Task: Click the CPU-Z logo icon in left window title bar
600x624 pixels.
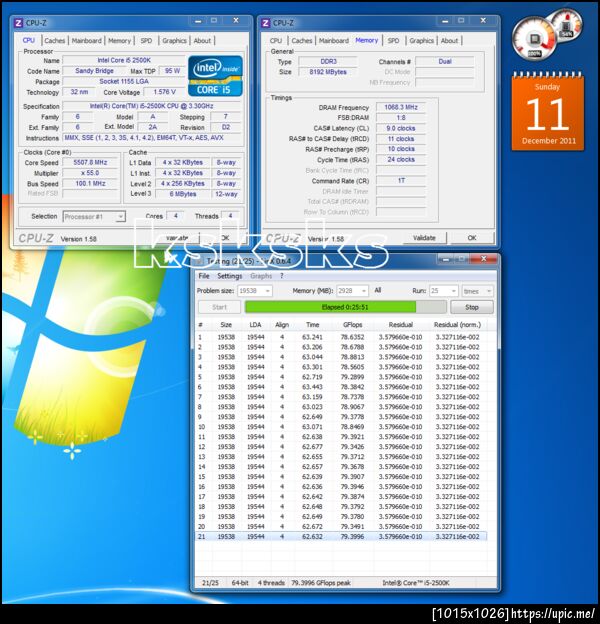Action: [19, 23]
